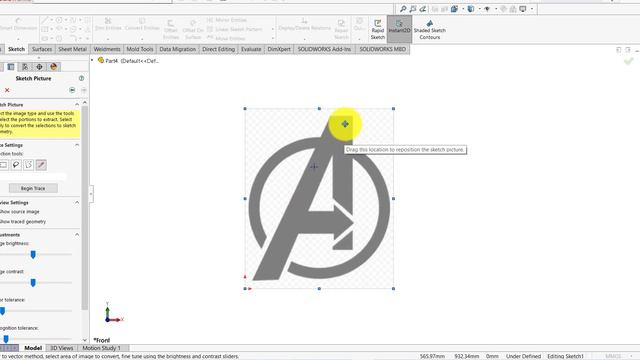Select the eyedropper color selection tool

(41, 165)
